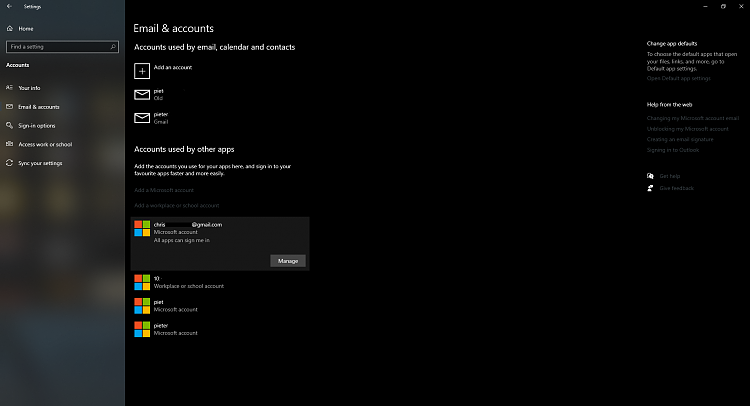The image size is (750, 406).
Task: Open Signing in to Outlook link
Action: (x=673, y=150)
